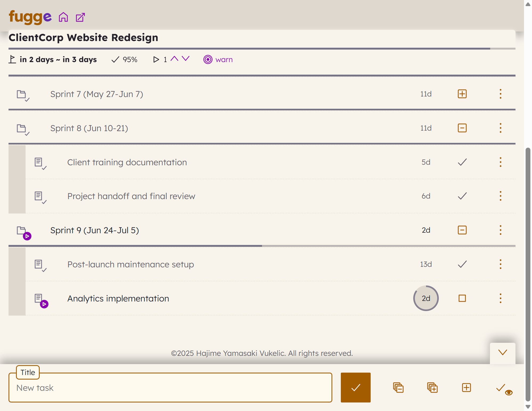Check the Analytics implementation completion checkbox
The image size is (532, 411).
pos(462,299)
